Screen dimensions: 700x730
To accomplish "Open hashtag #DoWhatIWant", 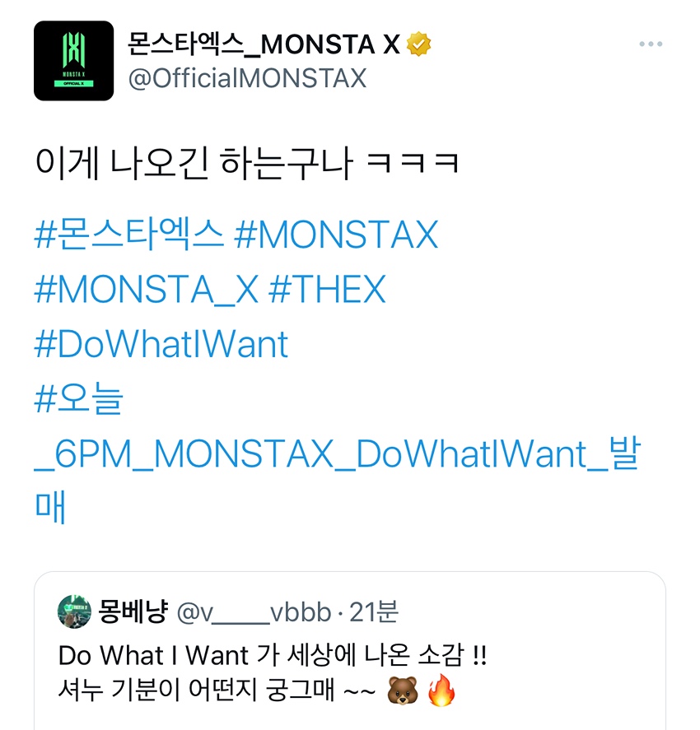I will point(161,344).
